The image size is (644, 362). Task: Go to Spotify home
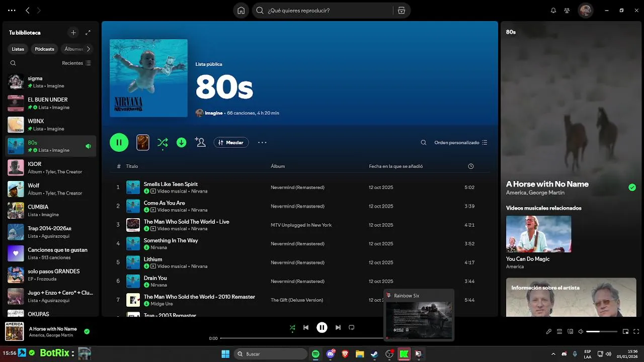pyautogui.click(x=241, y=11)
